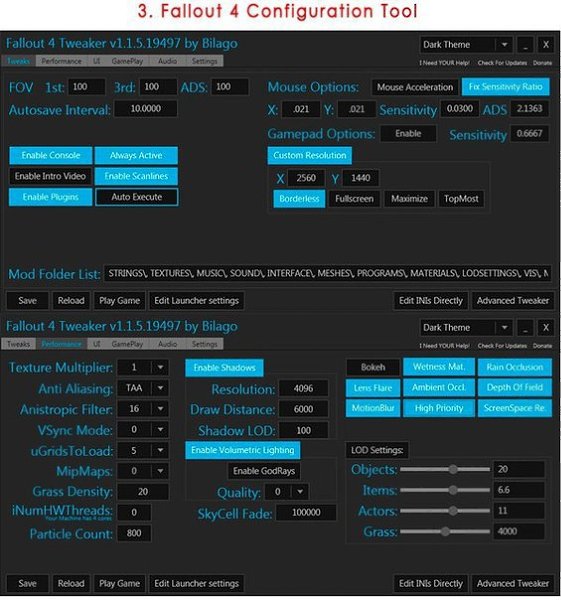The height and width of the screenshot is (600, 561).
Task: Select the Fullscreen display mode button
Action: click(x=354, y=199)
